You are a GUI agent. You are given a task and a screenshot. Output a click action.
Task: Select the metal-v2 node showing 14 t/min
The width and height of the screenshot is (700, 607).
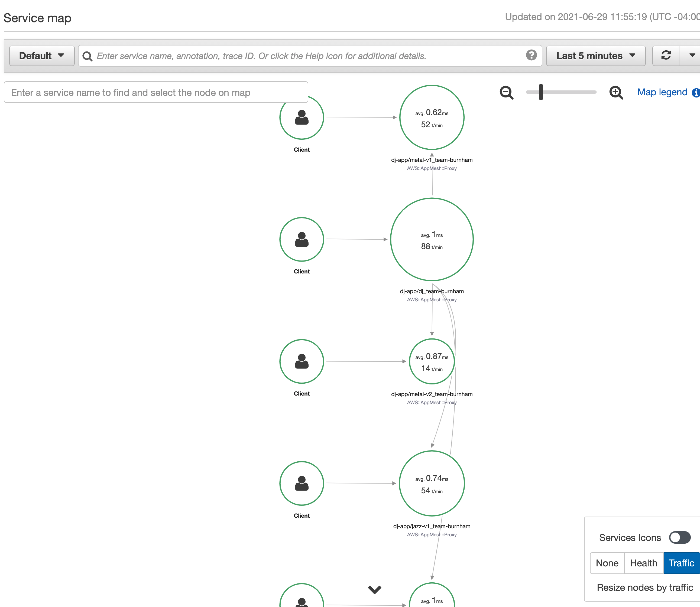(432, 361)
